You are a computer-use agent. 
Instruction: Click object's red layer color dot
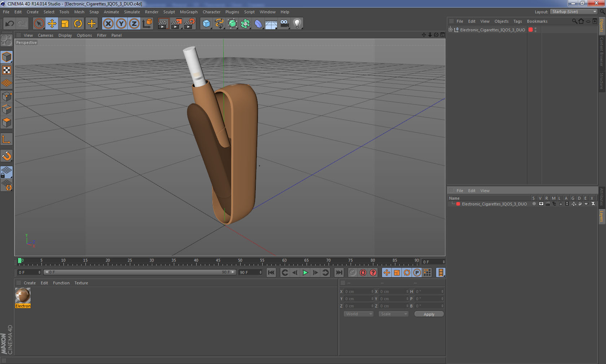tap(531, 30)
